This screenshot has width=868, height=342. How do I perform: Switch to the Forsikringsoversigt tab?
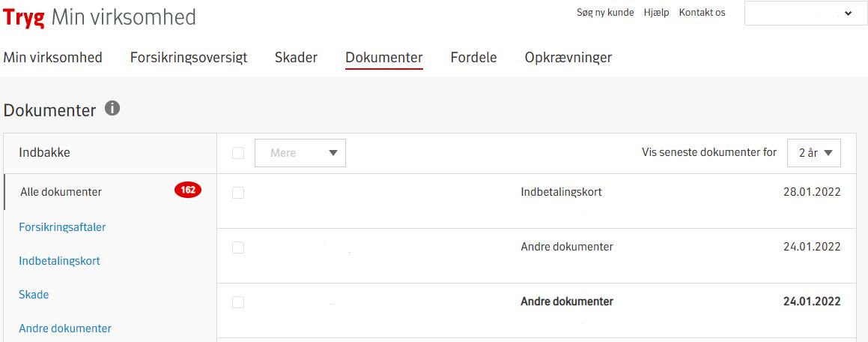tap(189, 58)
